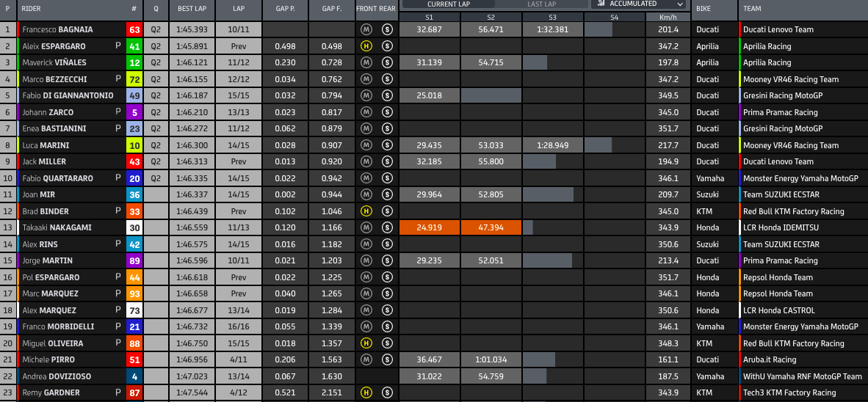
Task: Click Brad Binder's yellow hard front tyre icon
Action: pyautogui.click(x=366, y=211)
